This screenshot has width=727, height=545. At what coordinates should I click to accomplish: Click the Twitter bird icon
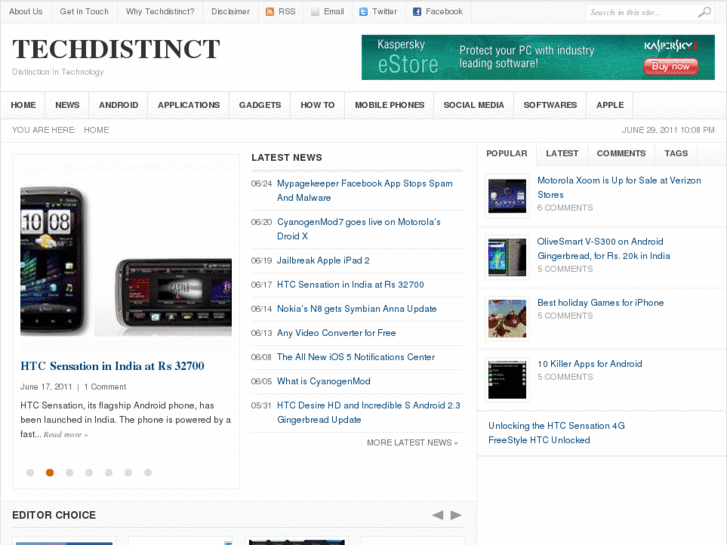coord(364,12)
